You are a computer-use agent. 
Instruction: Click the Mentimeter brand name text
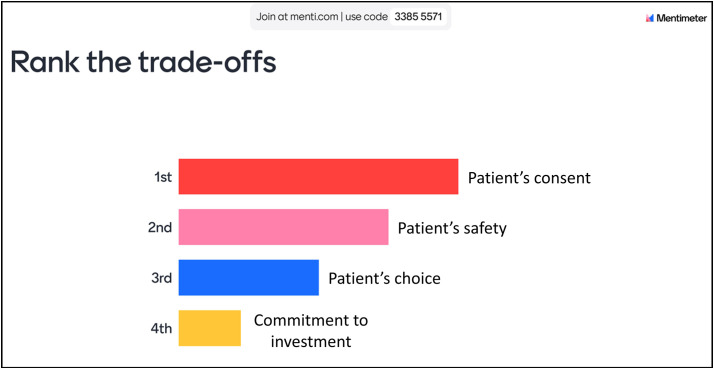(682, 18)
